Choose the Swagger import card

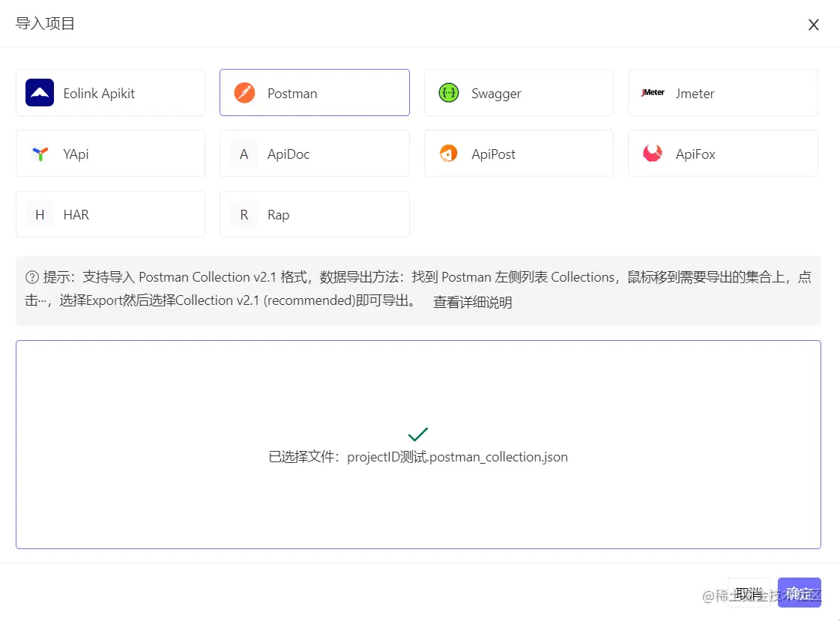519,93
